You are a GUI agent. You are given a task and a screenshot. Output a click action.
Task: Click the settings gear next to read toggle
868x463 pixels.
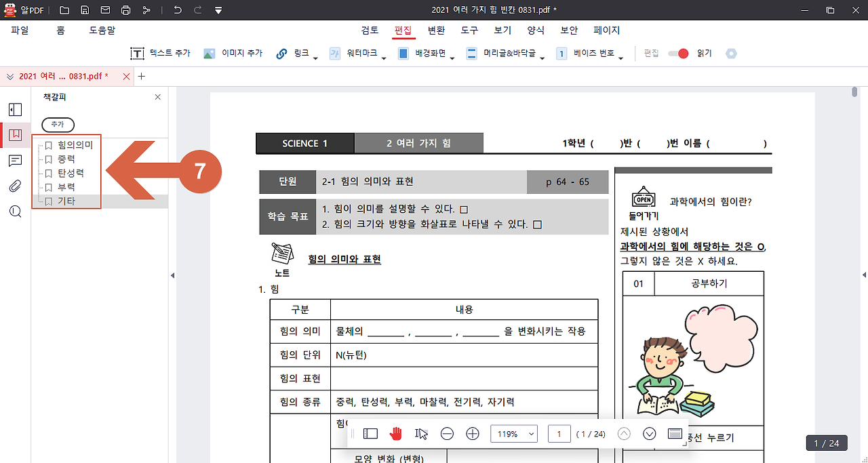pos(731,53)
